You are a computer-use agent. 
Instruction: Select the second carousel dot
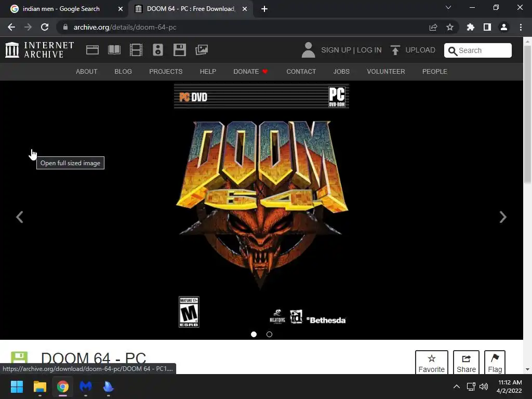point(270,334)
